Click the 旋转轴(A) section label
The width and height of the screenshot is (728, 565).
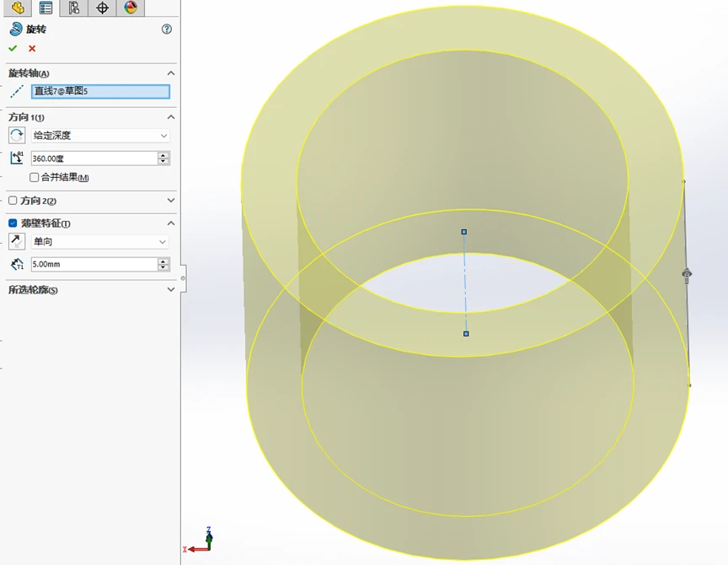click(x=29, y=73)
